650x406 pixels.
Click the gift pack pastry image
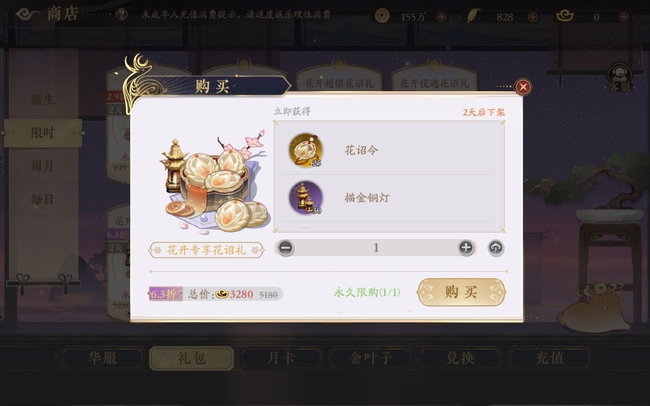pos(215,182)
